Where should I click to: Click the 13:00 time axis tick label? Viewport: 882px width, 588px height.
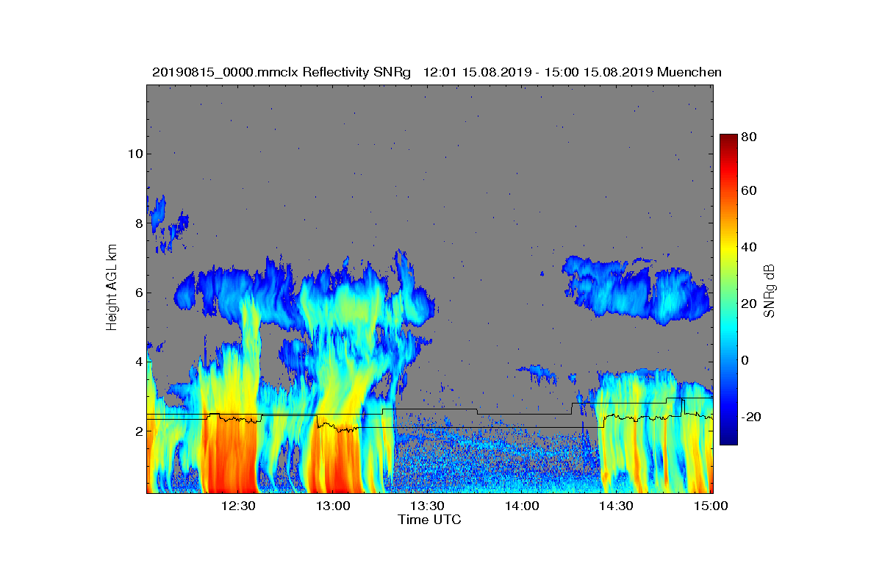(x=332, y=506)
